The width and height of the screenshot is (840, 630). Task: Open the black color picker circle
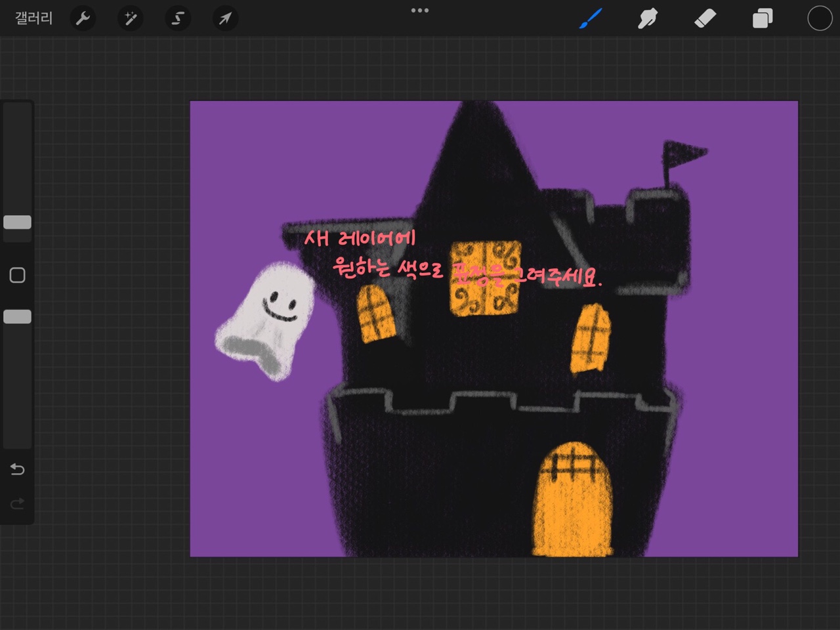pyautogui.click(x=820, y=18)
